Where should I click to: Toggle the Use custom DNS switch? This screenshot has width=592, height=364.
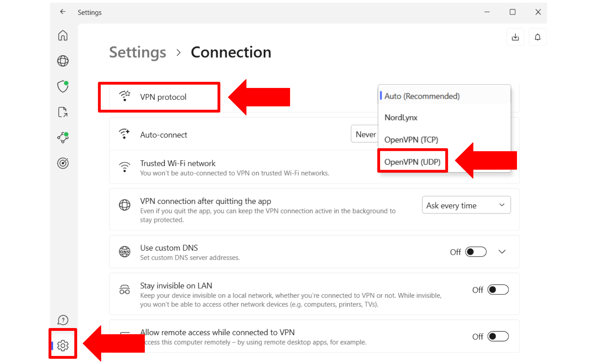click(476, 252)
